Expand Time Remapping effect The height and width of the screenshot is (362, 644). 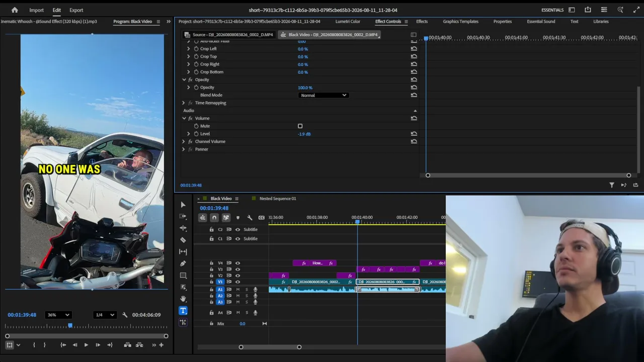click(x=184, y=103)
